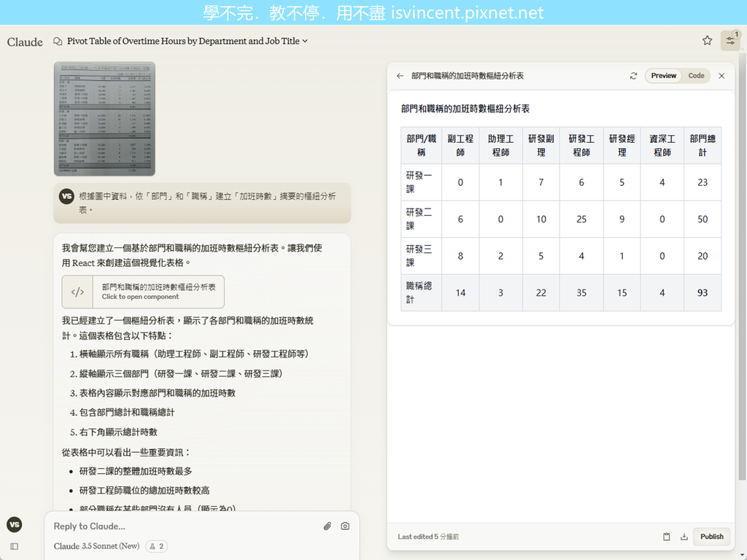The width and height of the screenshot is (747, 560).
Task: Choose model Claude 3.5 Sonnet (New)
Action: pyautogui.click(x=97, y=546)
